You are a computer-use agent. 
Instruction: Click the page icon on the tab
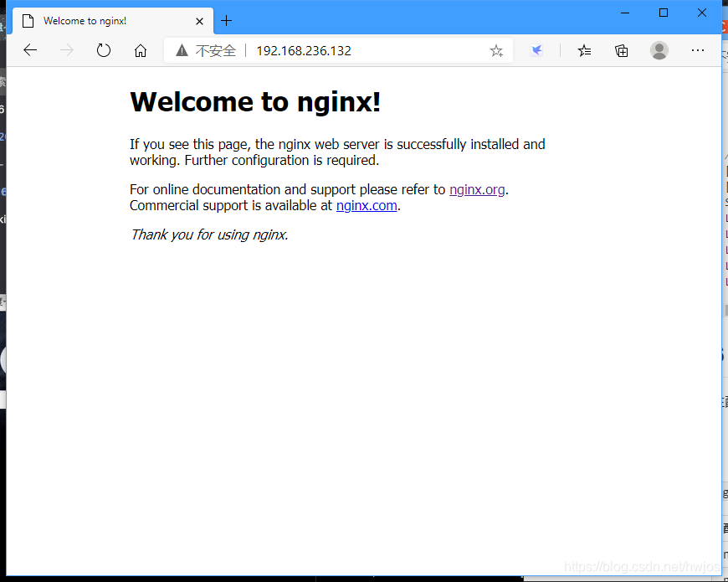point(28,21)
